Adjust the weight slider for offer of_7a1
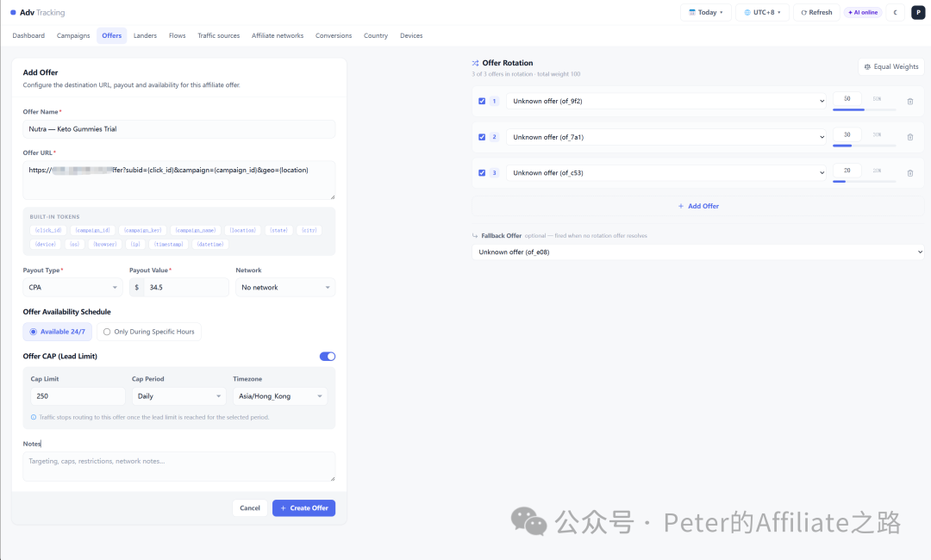 (865, 146)
